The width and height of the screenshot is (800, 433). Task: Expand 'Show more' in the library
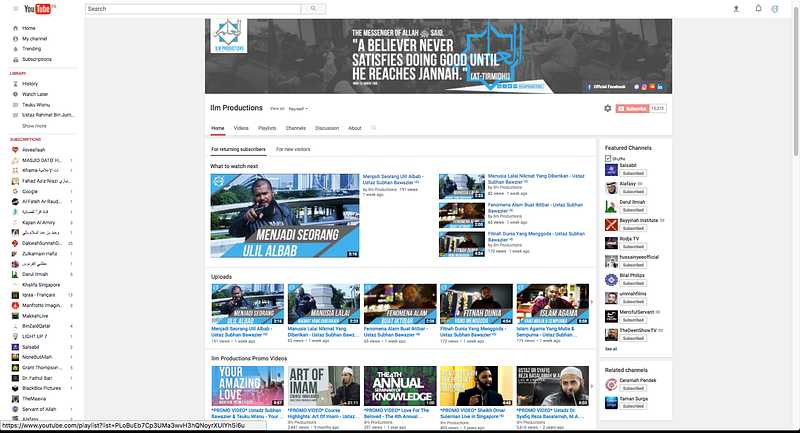click(34, 126)
